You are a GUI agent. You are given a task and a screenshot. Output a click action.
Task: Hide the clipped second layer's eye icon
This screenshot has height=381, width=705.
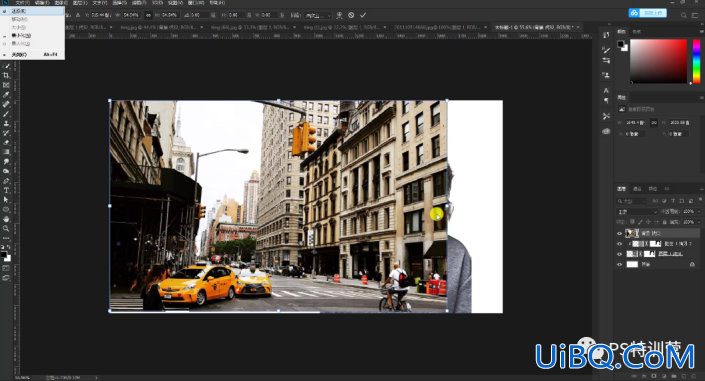620,244
